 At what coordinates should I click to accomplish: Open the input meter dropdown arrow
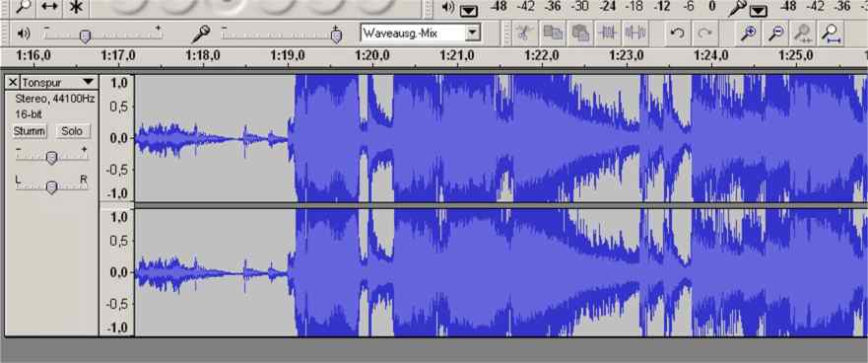pos(759,11)
